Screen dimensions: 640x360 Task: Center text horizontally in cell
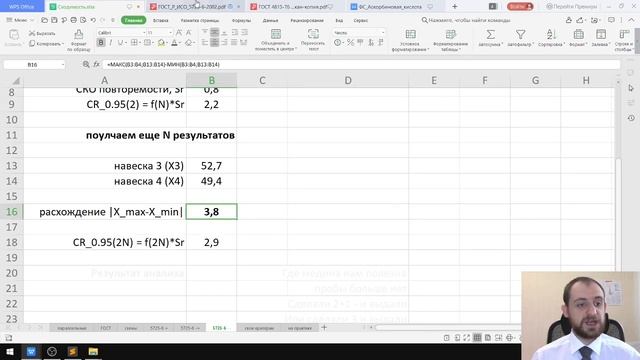pyautogui.click(x=214, y=42)
